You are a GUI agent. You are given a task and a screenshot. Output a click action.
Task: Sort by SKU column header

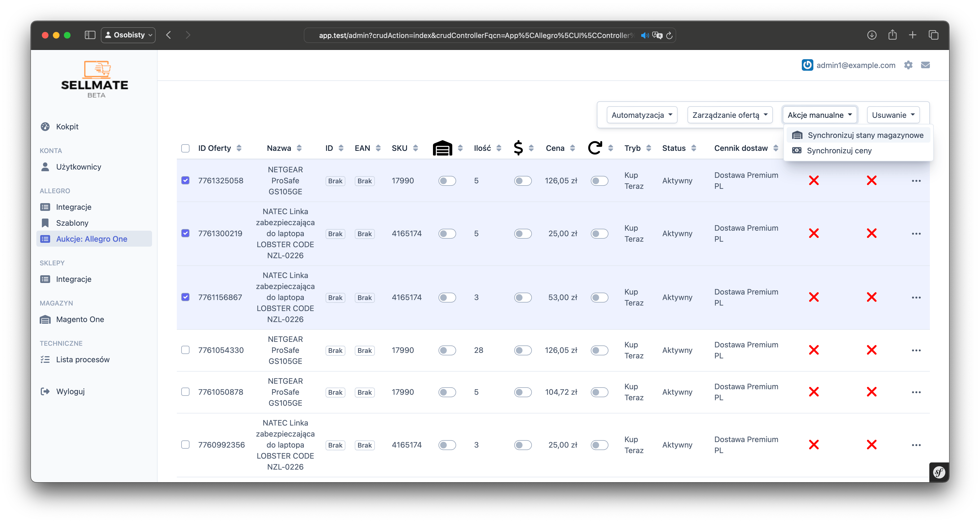[405, 148]
